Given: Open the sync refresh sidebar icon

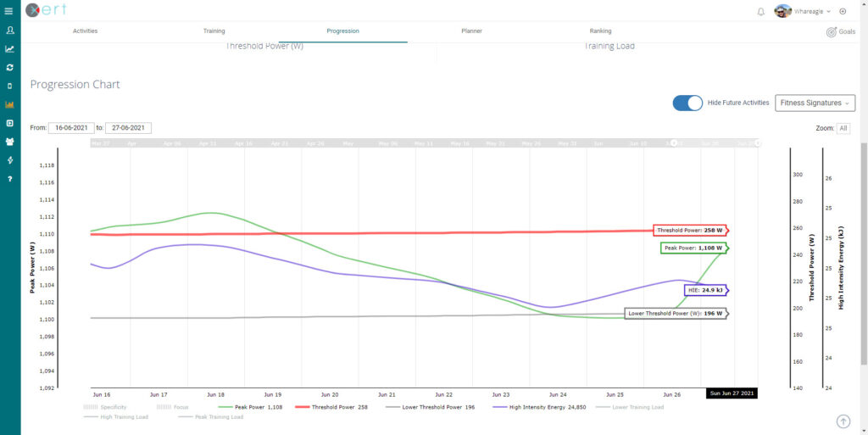Looking at the screenshot, I should click(9, 67).
